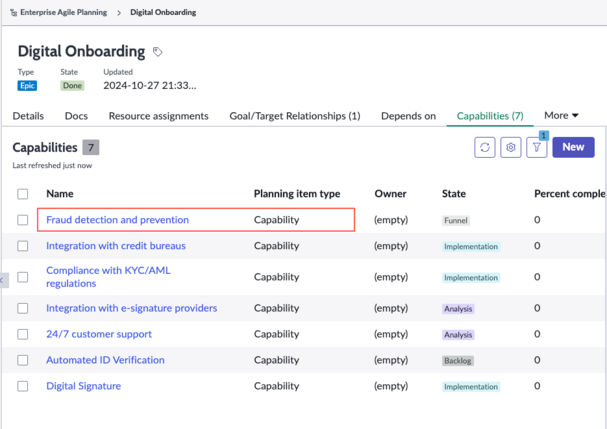Switch to the Details tab

(x=28, y=116)
